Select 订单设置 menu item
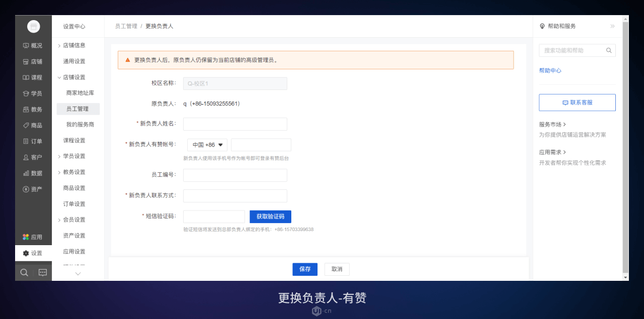This screenshot has height=319, width=644. point(74,204)
